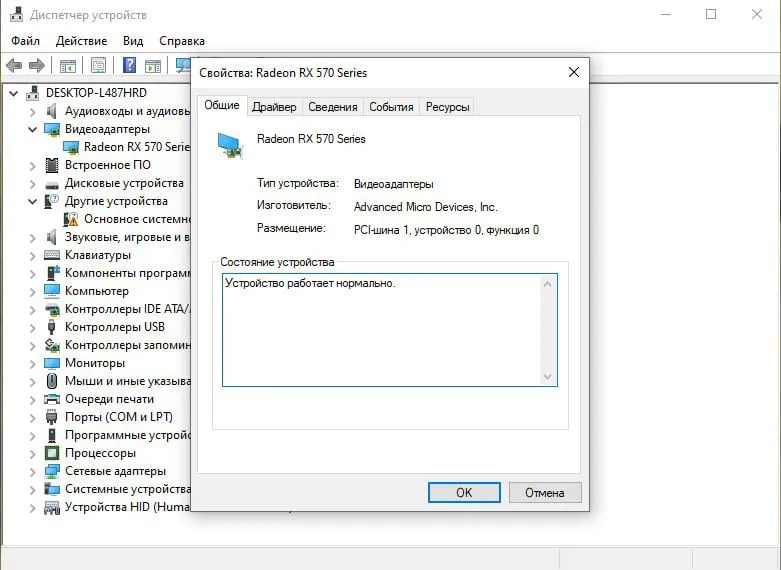
Task: Expand the Аудиовходы и аудиовыходы node
Action: click(32, 112)
